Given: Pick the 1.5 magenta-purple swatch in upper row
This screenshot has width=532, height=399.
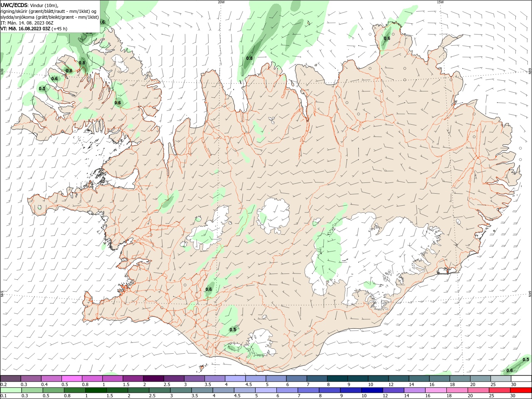Looking at the screenshot, I should 133,379.
